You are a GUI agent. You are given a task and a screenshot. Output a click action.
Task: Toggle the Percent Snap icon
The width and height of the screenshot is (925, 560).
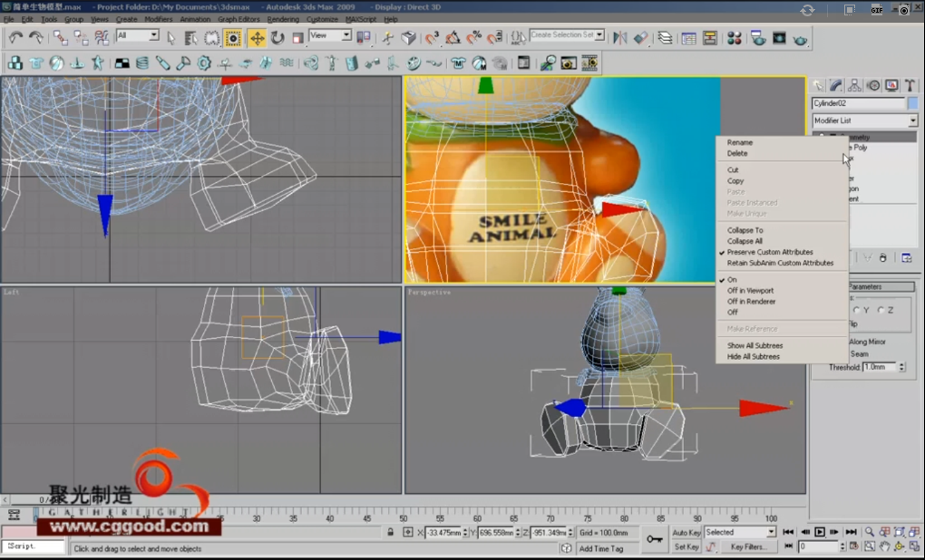click(x=473, y=38)
